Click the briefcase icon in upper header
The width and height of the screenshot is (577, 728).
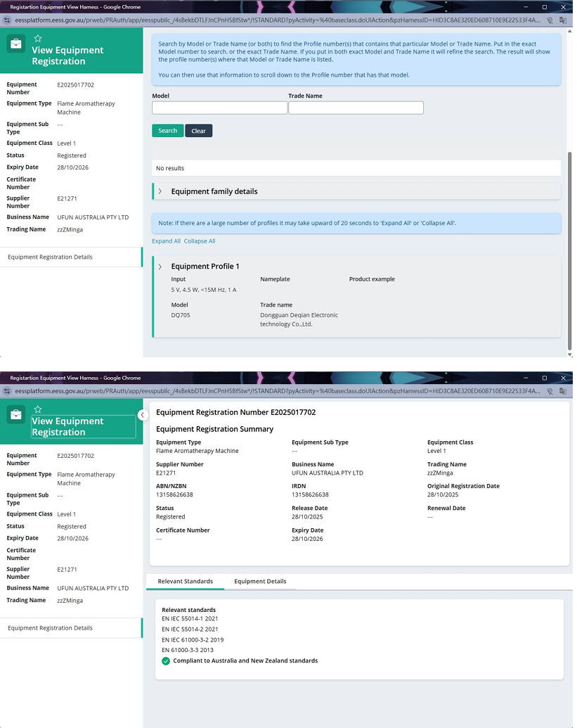(15, 44)
